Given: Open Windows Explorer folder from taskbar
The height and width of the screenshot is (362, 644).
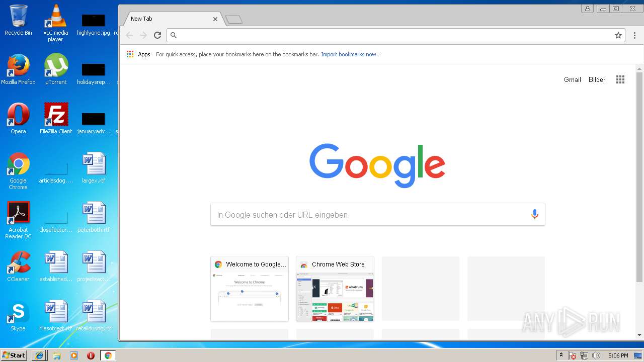Looking at the screenshot, I should pyautogui.click(x=56, y=355).
